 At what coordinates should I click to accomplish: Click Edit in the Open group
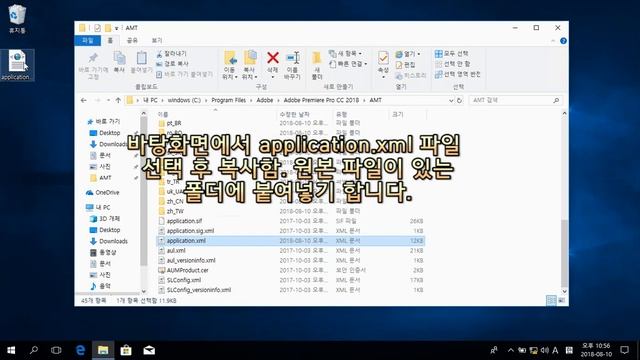click(405, 64)
